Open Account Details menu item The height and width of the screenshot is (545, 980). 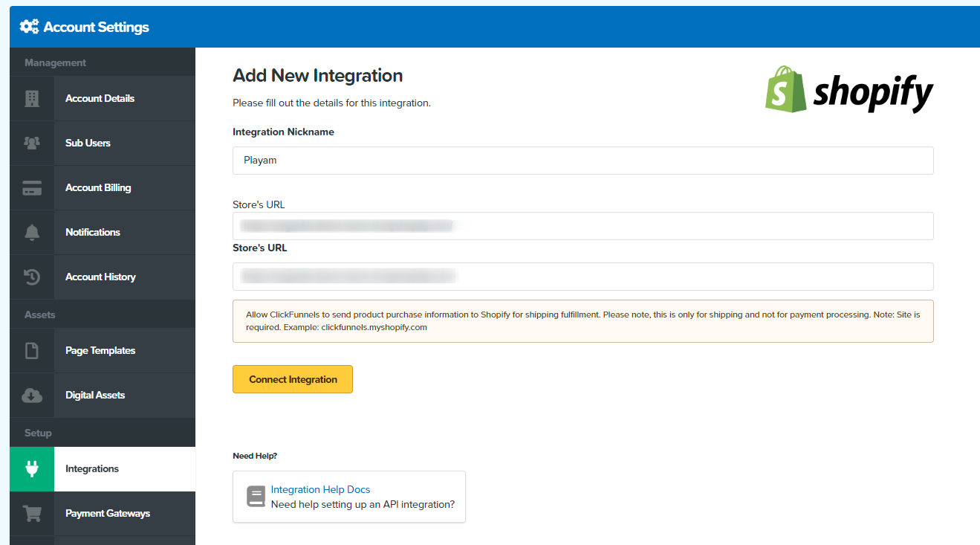pyautogui.click(x=100, y=99)
